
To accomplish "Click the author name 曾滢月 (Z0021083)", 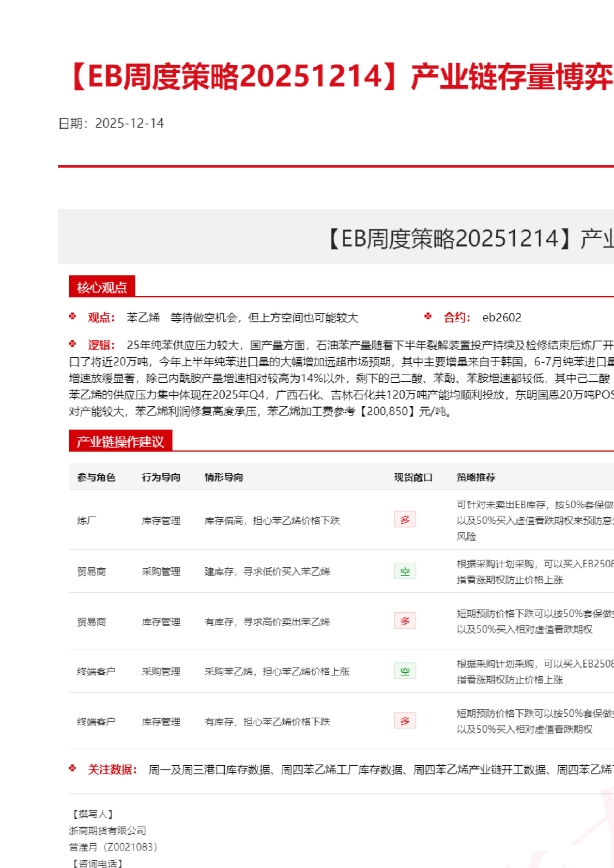I will coord(113,847).
